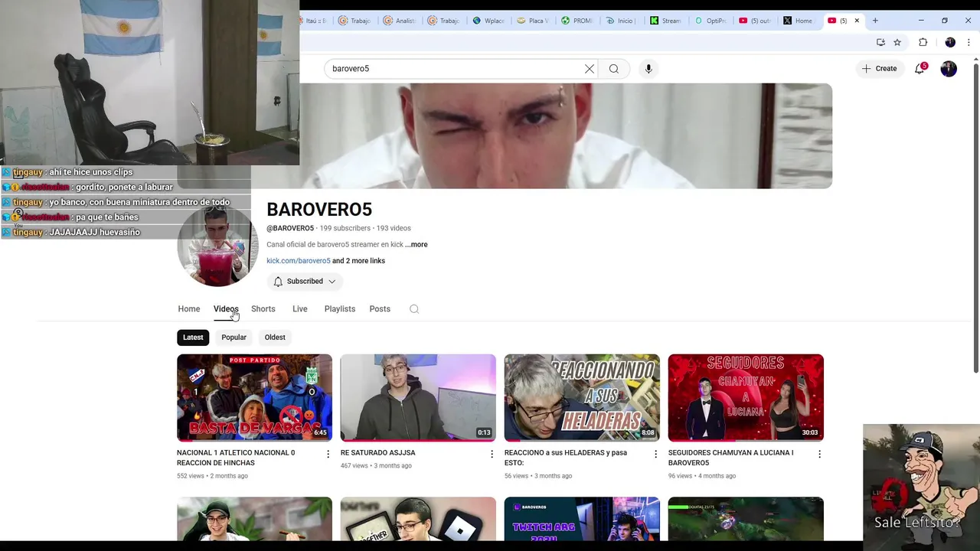Click the BAROVERO5 channel name heading
Image resolution: width=980 pixels, height=551 pixels.
[x=319, y=210]
